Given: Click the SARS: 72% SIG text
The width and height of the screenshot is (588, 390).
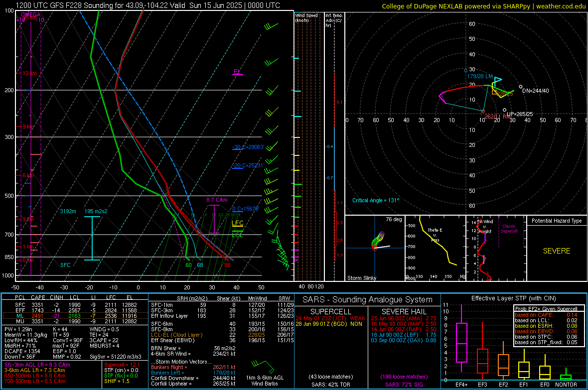Looking at the screenshot, I should [x=404, y=385].
